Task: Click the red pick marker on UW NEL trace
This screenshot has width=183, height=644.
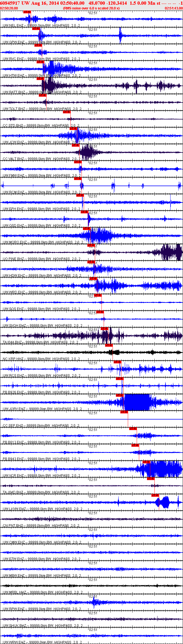Action: point(27,12)
